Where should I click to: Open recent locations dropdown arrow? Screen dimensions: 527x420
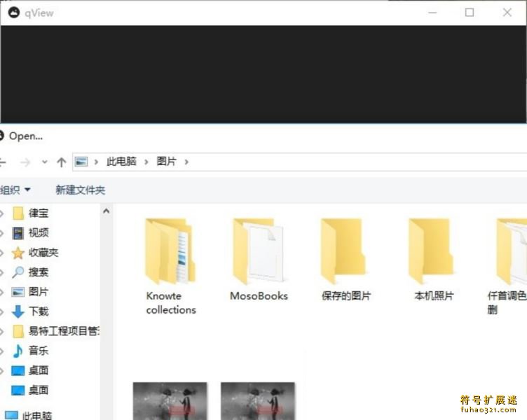coord(44,162)
